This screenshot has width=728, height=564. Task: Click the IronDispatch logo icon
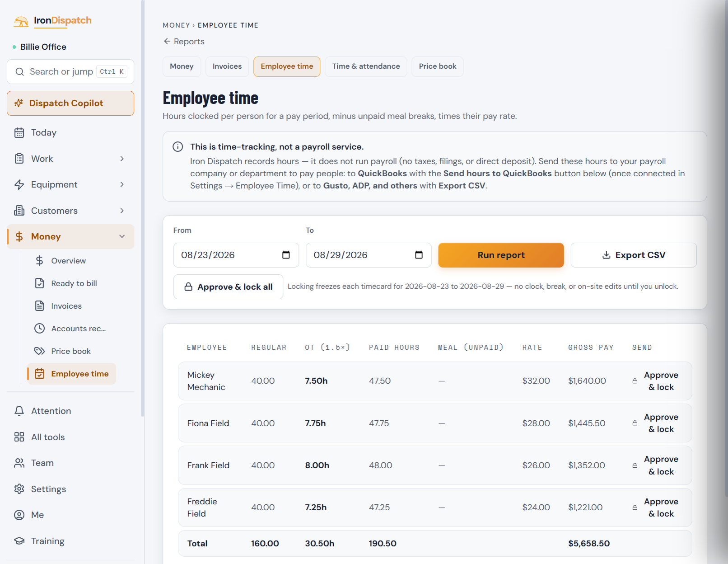coord(21,21)
